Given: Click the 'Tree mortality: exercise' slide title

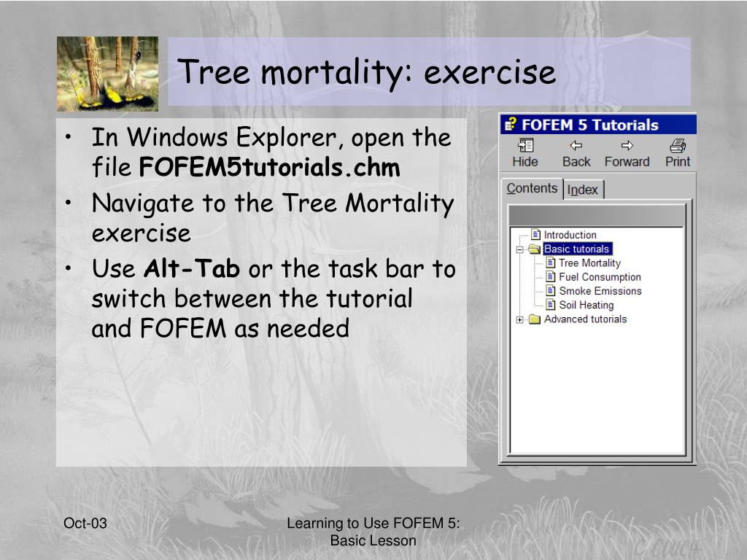Looking at the screenshot, I should (366, 72).
